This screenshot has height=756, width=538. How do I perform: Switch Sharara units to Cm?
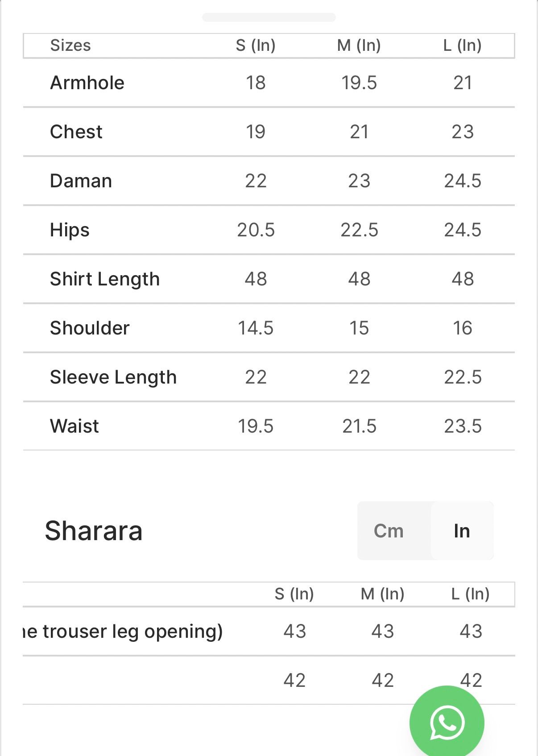click(389, 531)
